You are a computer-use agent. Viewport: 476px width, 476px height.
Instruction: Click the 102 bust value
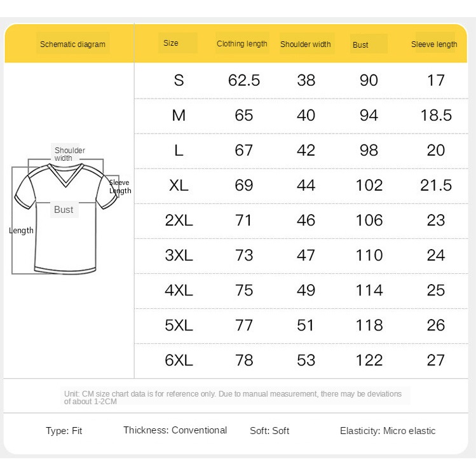pyautogui.click(x=369, y=185)
